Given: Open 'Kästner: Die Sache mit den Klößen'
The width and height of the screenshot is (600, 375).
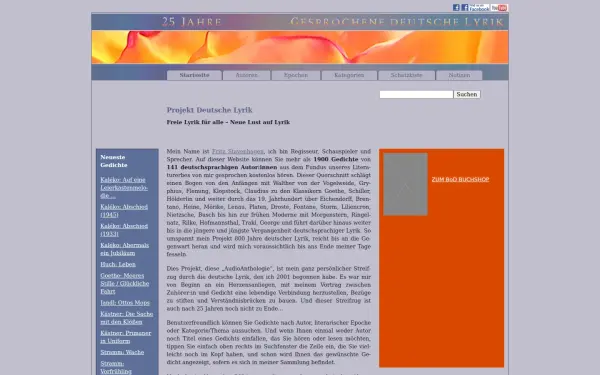Looking at the screenshot, I should pos(127,318).
